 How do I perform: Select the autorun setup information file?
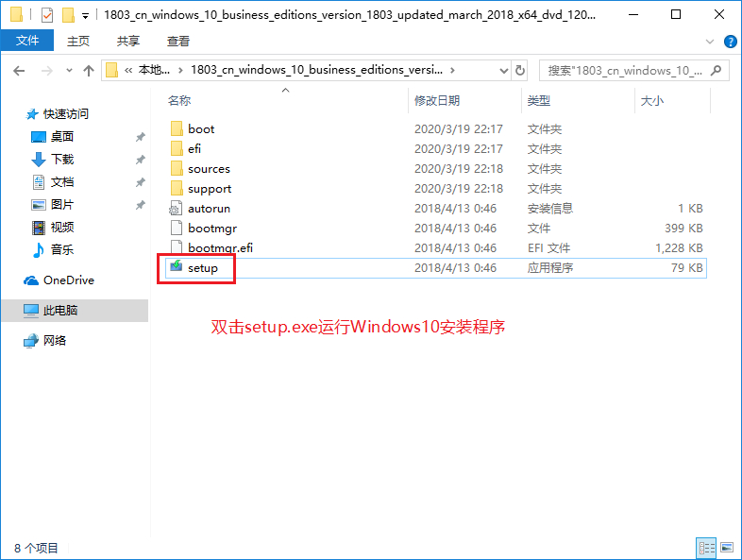[x=208, y=209]
